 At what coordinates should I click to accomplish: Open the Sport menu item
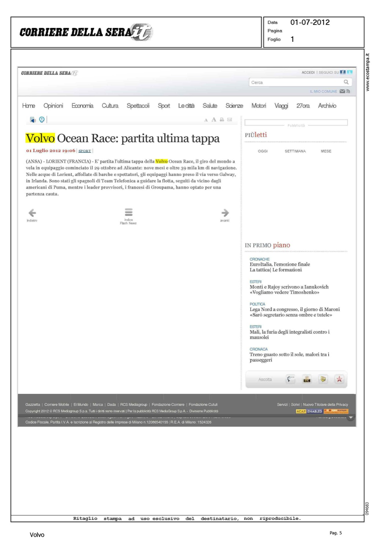(x=164, y=106)
